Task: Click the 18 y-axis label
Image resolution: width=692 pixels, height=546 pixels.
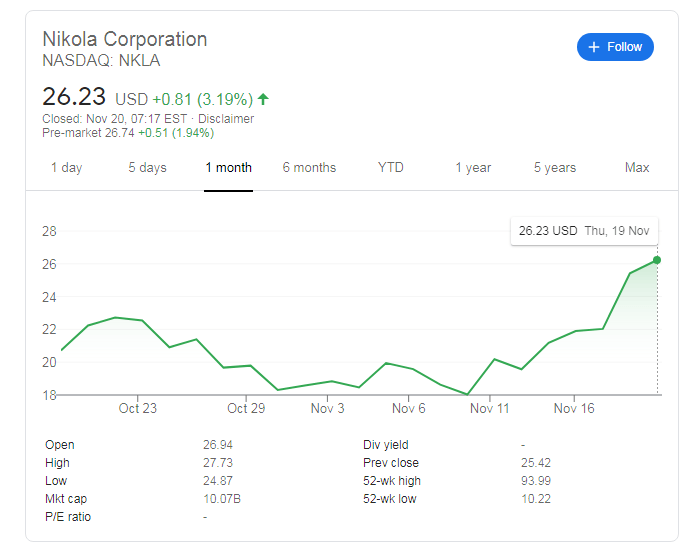Action: coord(49,395)
